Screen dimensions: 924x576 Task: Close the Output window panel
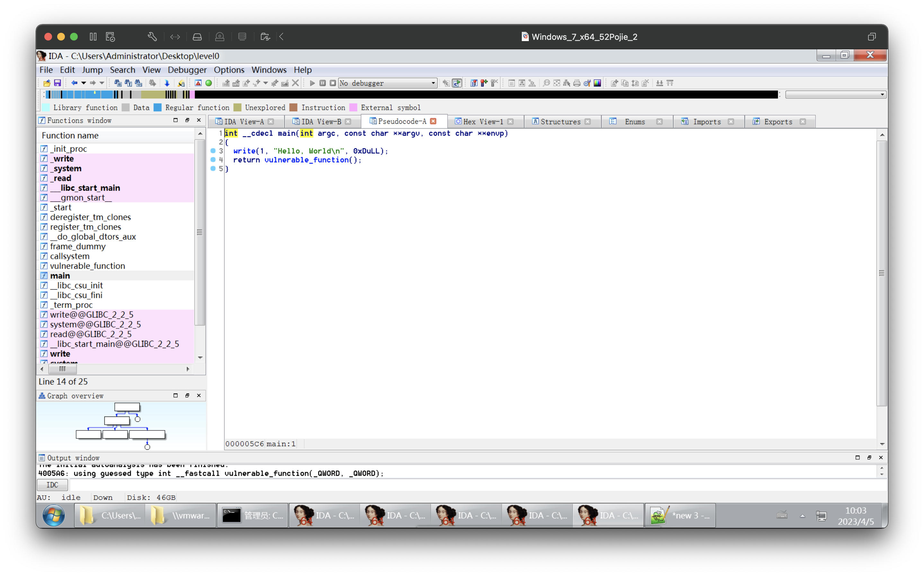(x=881, y=458)
